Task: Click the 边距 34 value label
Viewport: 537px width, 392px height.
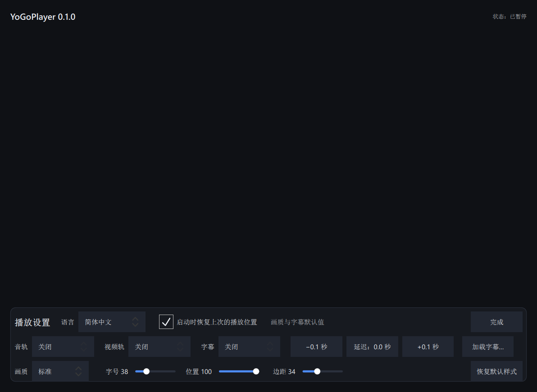Action: click(284, 371)
